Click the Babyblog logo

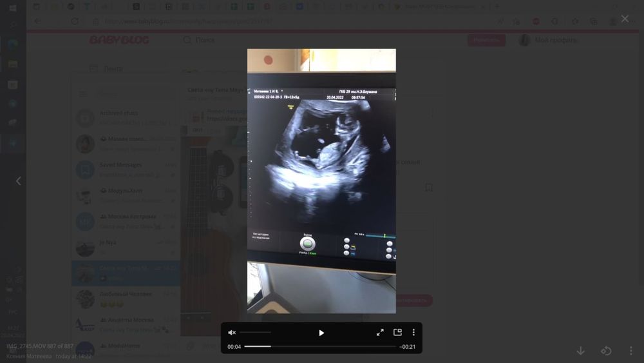coord(119,40)
